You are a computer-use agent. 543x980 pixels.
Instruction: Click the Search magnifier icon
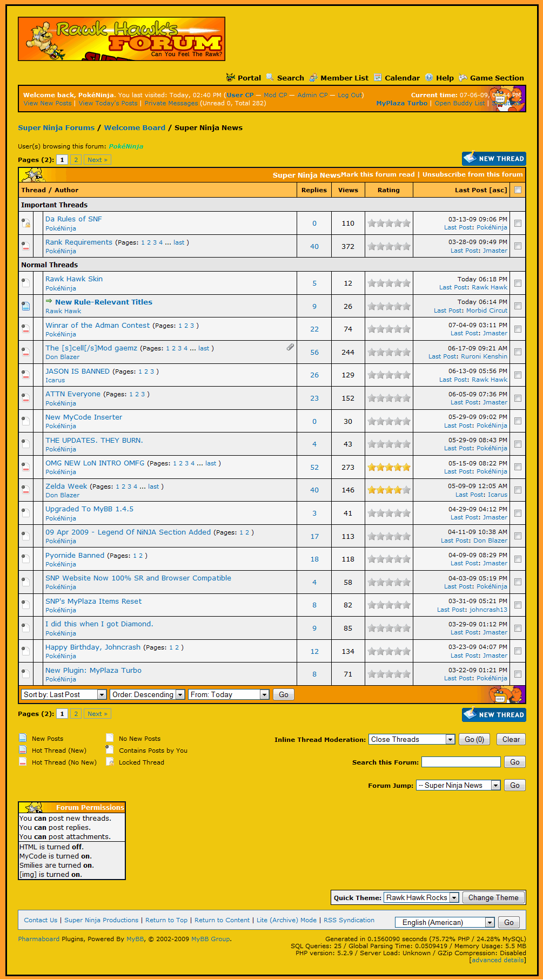[270, 77]
